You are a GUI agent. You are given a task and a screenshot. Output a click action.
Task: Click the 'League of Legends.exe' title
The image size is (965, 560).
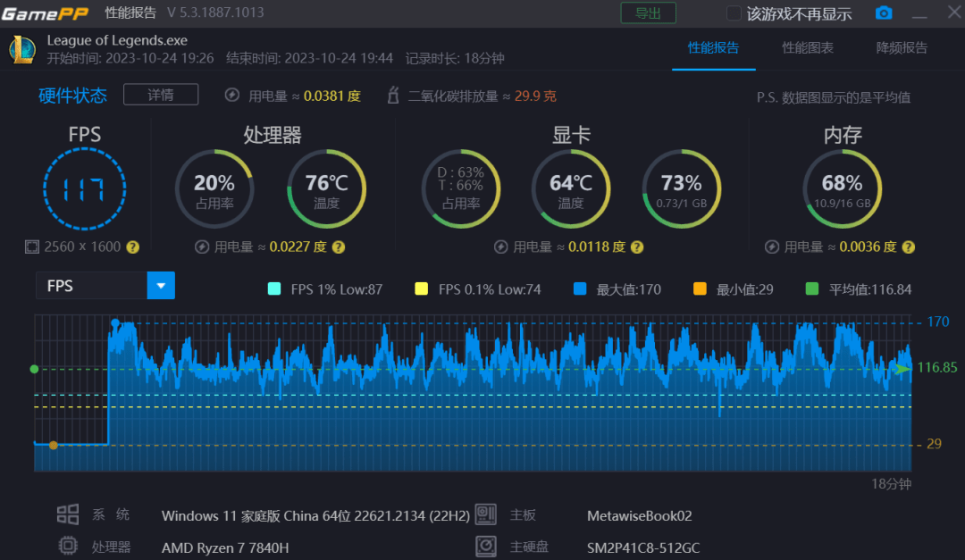tap(117, 40)
